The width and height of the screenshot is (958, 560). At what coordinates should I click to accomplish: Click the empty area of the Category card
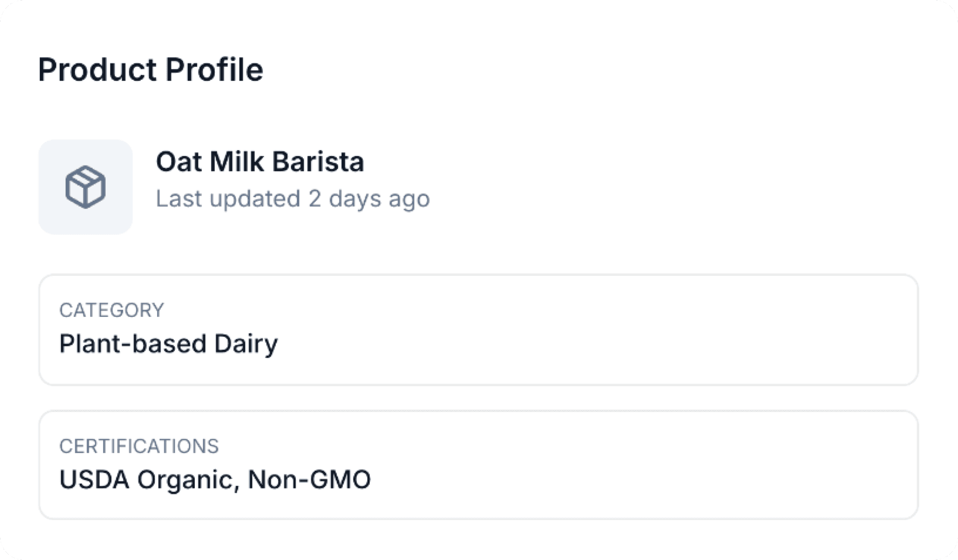[x=587, y=330]
